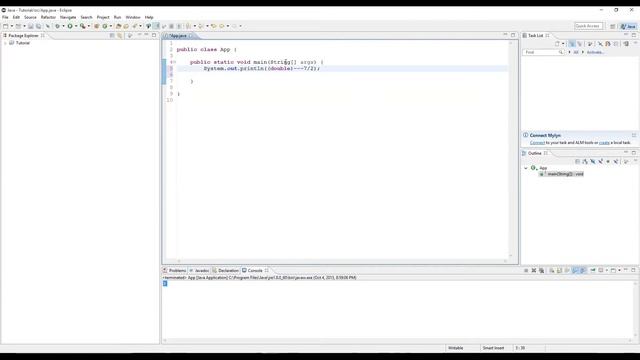Collapse the main method fold marker
The width and height of the screenshot is (640, 360).
point(175,62)
